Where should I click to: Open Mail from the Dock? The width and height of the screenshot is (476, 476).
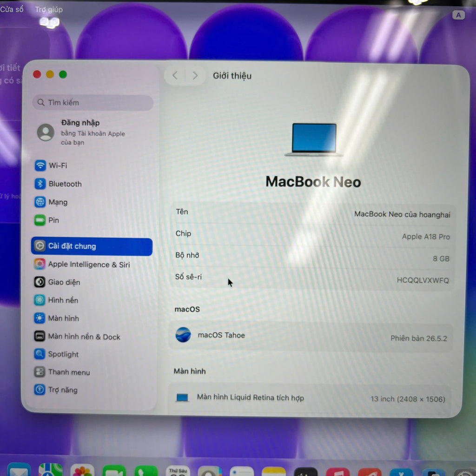coord(19,469)
